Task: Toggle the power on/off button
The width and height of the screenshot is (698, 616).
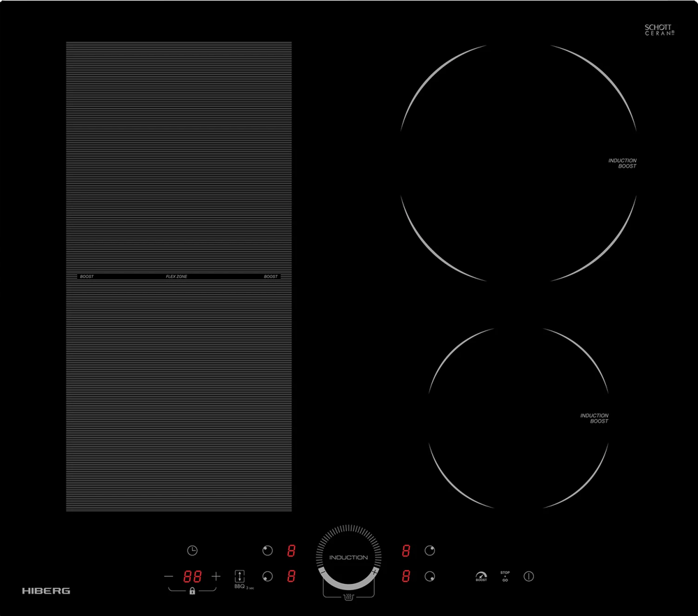Action: (529, 576)
